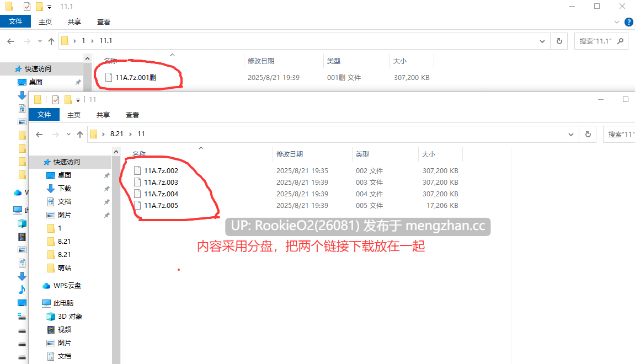Screen dimensions: 635x364
Task: Open the 主页 tab in the 11.1 window
Action: [x=45, y=22]
